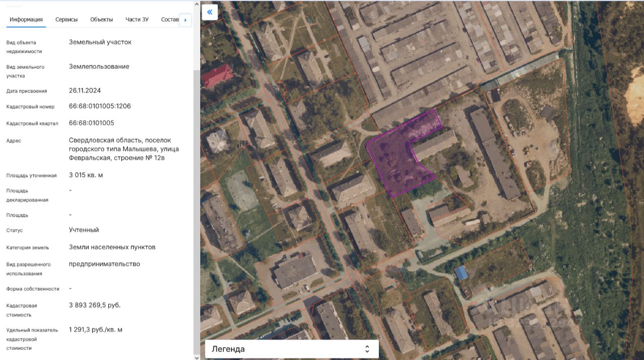This screenshot has width=644, height=360.
Task: Click cadastral cost 3 893 269,5 руб.
Action: click(95, 305)
